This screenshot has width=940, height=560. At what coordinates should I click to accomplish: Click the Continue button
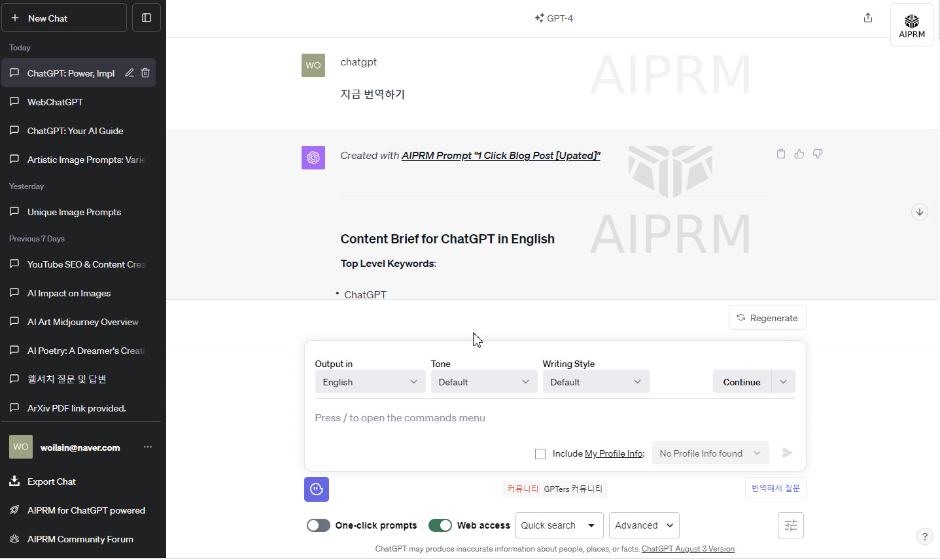[x=742, y=382]
